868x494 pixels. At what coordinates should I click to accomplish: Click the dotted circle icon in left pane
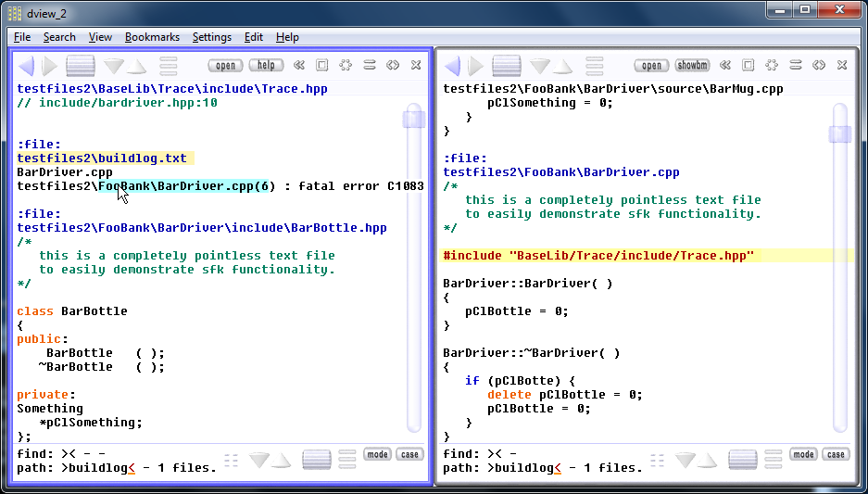coord(346,66)
